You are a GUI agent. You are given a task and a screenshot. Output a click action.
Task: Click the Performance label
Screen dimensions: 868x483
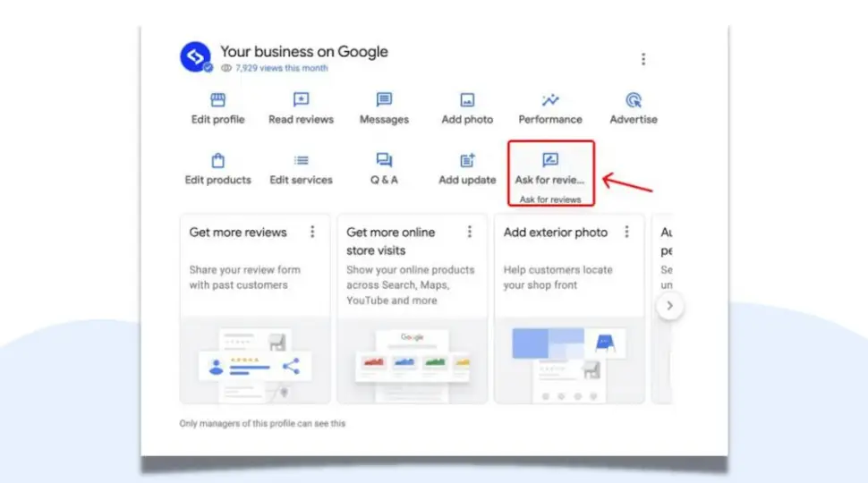[x=550, y=120]
